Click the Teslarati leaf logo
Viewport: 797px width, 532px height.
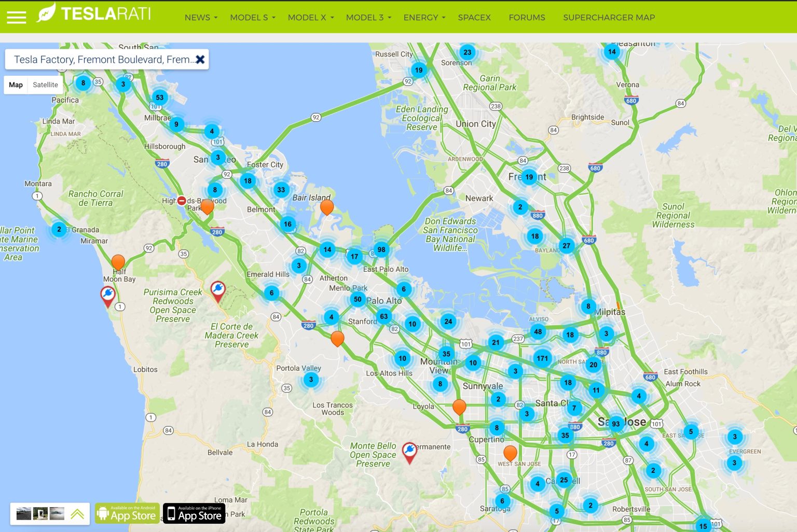pyautogui.click(x=46, y=13)
